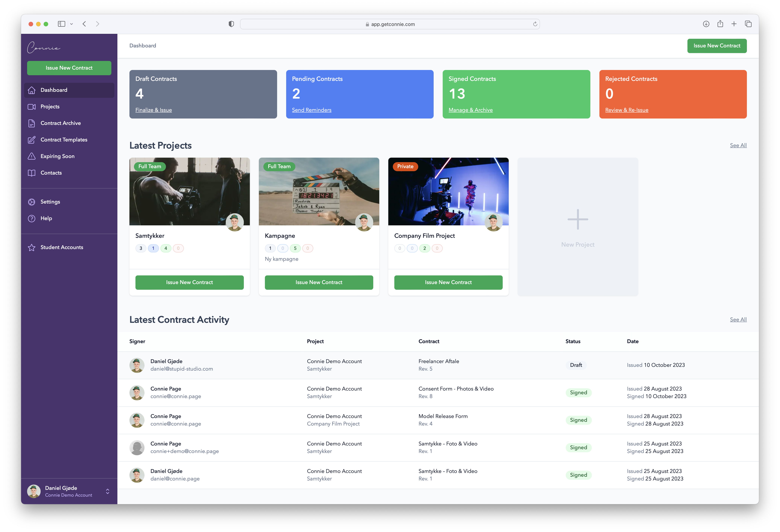
Task: Open the Contract Archive menu item
Action: coord(60,123)
